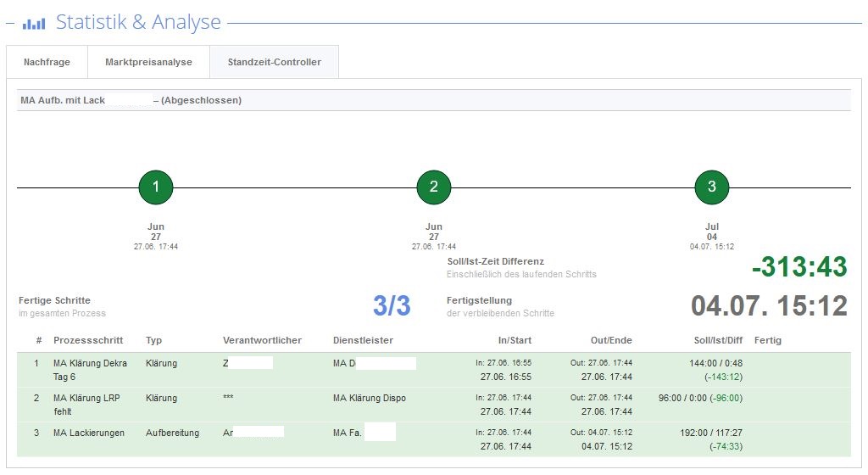The height and width of the screenshot is (475, 868).
Task: Open the Nachfrage tab
Action: click(x=47, y=62)
